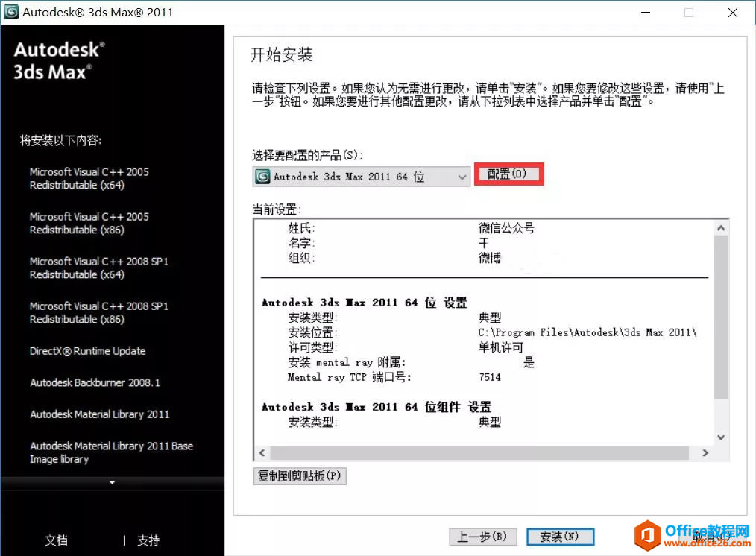
Task: Click the 7514 port number value
Action: pyautogui.click(x=490, y=377)
